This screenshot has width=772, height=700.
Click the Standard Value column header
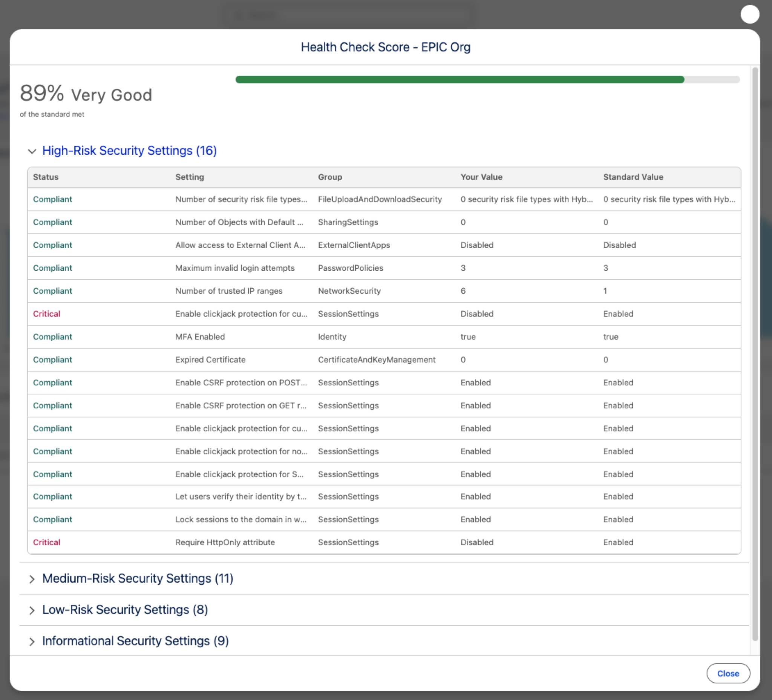click(633, 177)
